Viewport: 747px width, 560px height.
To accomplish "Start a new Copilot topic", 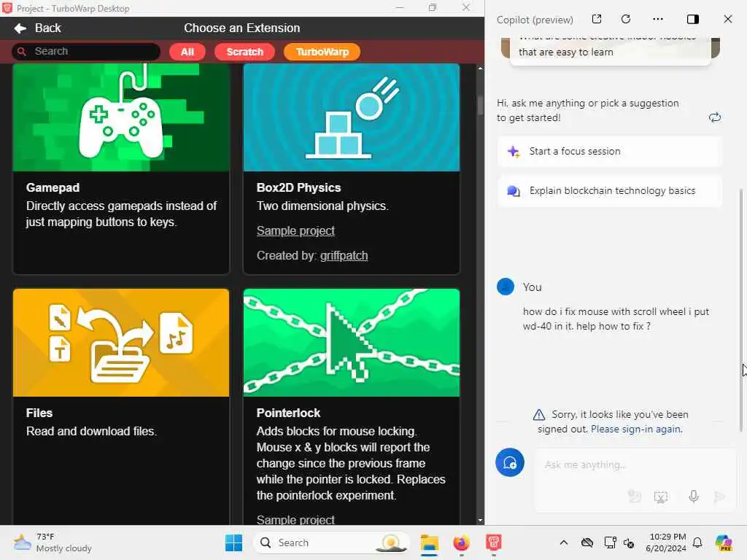I will (510, 462).
